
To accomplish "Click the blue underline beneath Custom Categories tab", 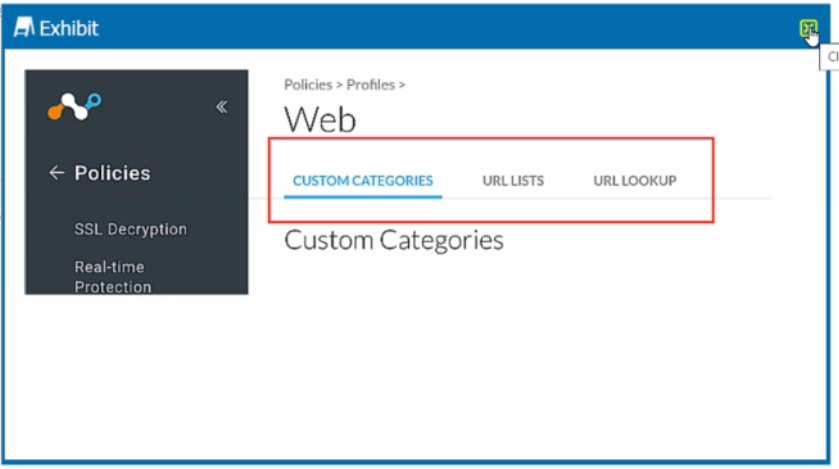I will point(362,196).
